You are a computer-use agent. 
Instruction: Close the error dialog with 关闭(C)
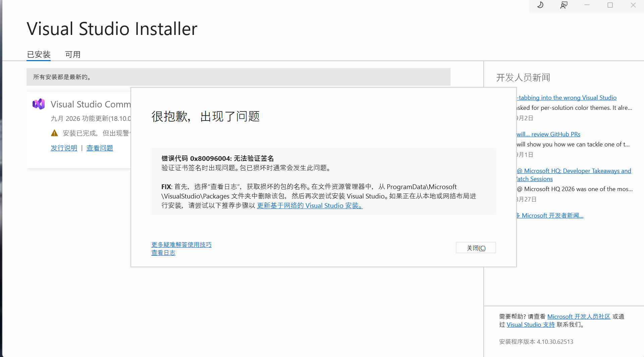[x=476, y=248]
